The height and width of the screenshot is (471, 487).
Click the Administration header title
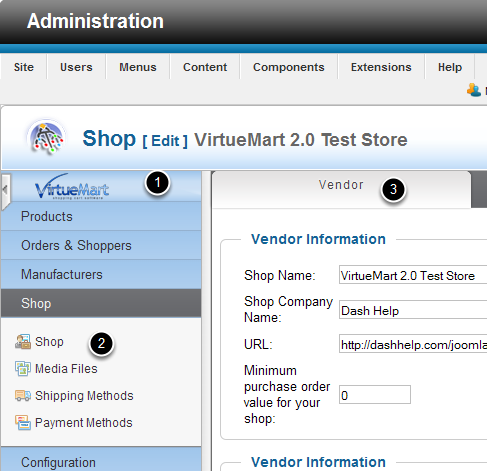[95, 21]
